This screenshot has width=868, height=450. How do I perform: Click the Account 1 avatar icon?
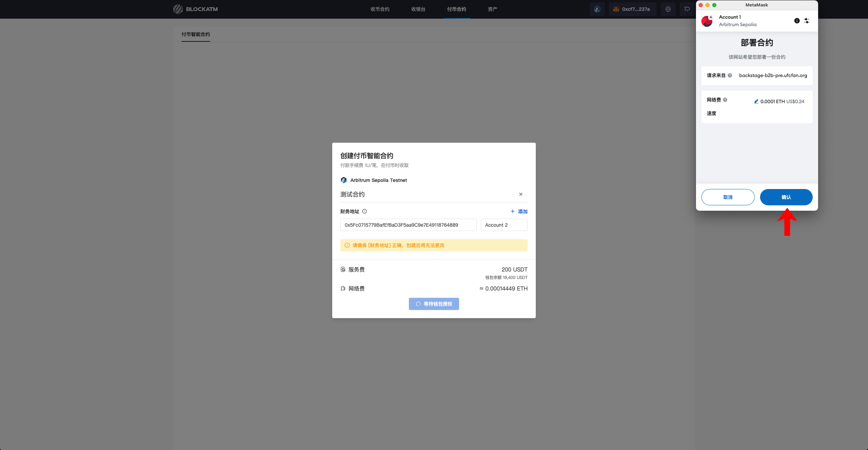click(x=707, y=21)
